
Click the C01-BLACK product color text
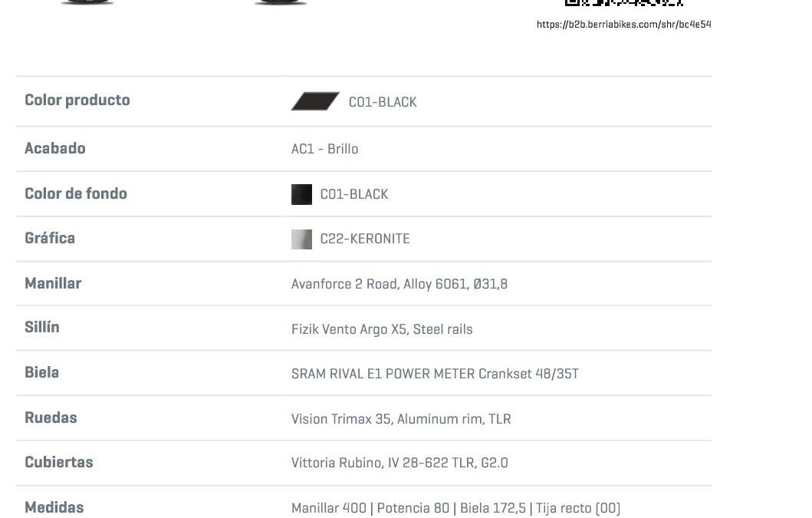(383, 102)
